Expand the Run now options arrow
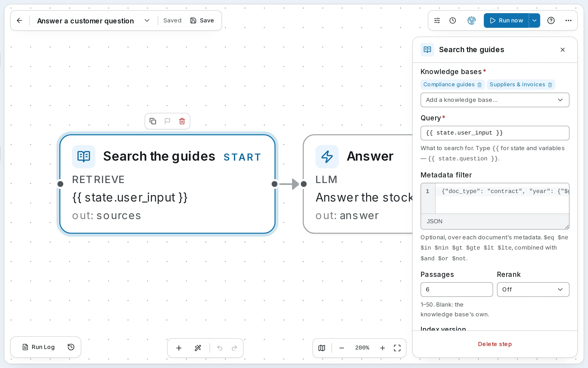This screenshot has height=368, width=588. (x=534, y=20)
